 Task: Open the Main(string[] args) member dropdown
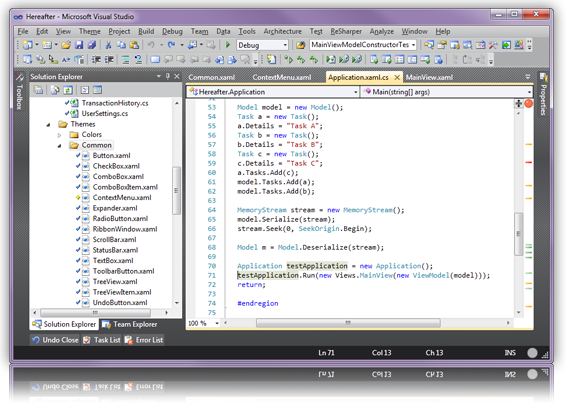pos(447,92)
